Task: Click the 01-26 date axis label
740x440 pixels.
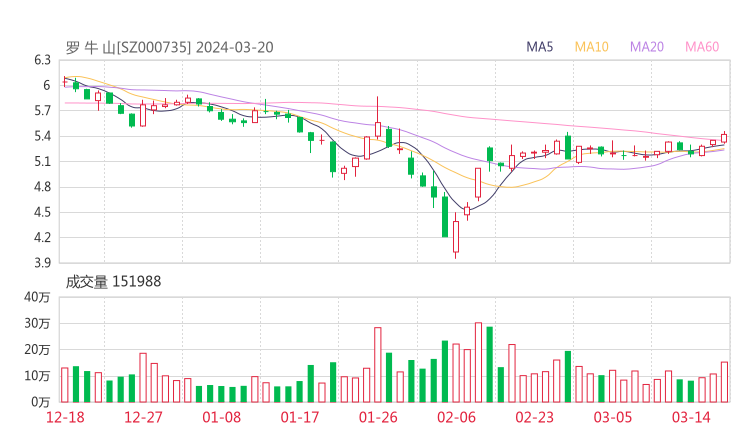Action: point(378,417)
